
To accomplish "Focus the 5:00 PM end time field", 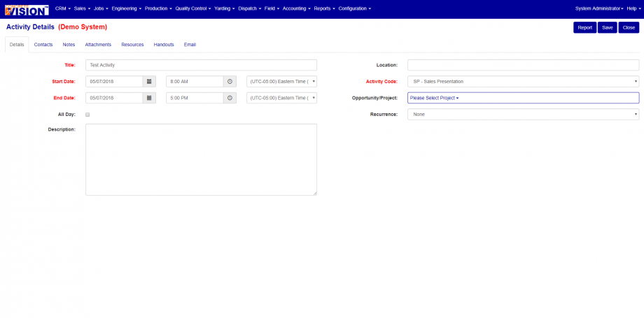I will pos(195,98).
